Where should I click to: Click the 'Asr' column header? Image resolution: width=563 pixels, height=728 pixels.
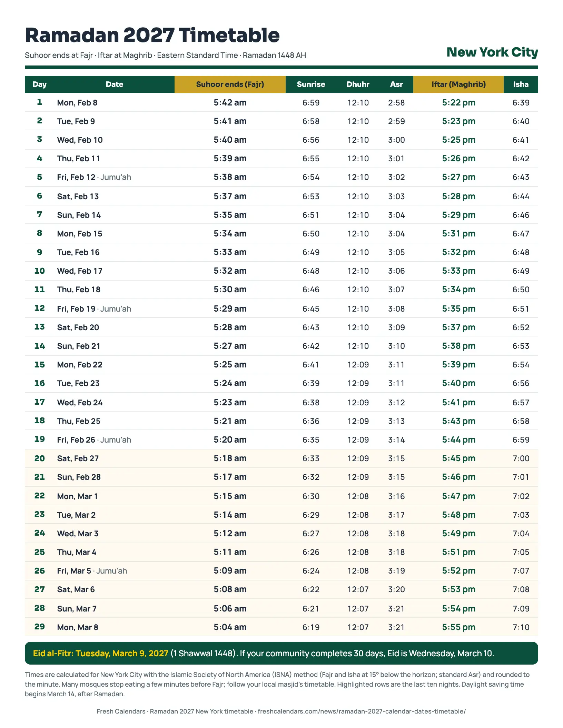point(396,84)
